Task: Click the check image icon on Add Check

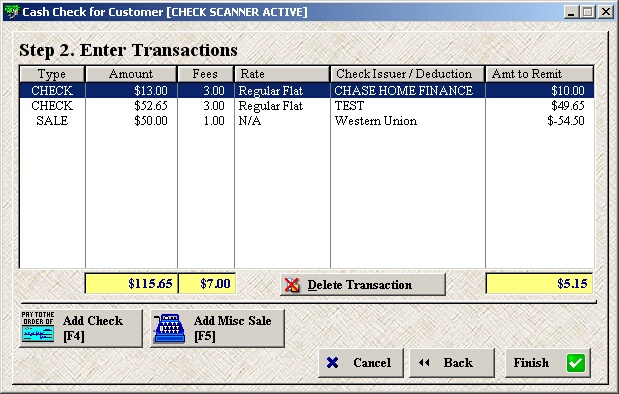Action: tap(38, 326)
